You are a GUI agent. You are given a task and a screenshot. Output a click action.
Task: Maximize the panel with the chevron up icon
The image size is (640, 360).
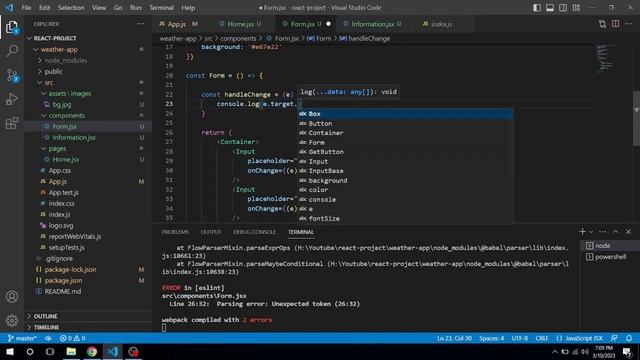[x=616, y=232]
